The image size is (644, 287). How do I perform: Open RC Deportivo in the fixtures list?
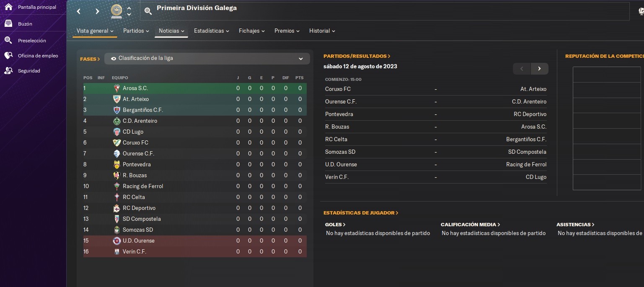(x=530, y=114)
